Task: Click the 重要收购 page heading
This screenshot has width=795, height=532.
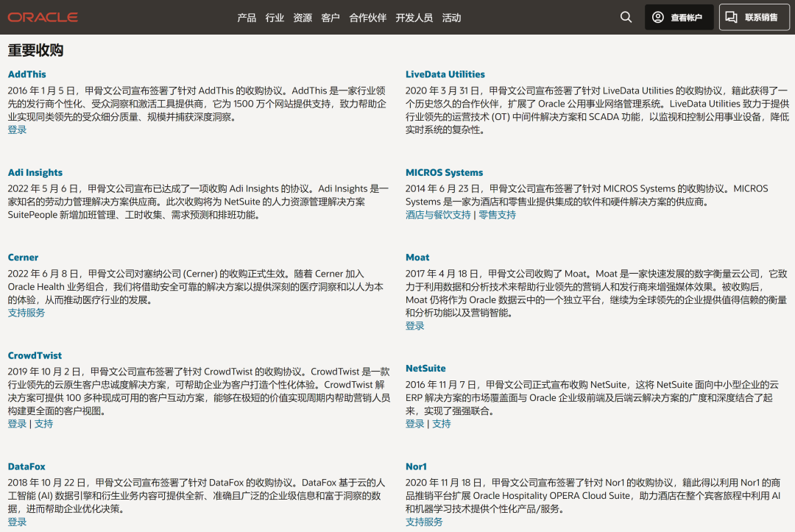Action: [x=35, y=50]
